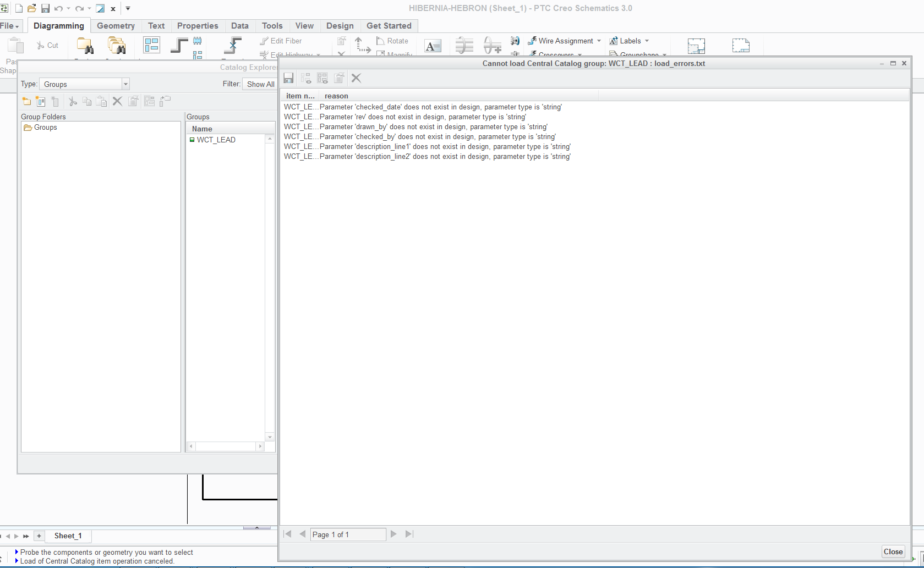Click the Close button in error dialog
The width and height of the screenshot is (924, 568).
(893, 552)
